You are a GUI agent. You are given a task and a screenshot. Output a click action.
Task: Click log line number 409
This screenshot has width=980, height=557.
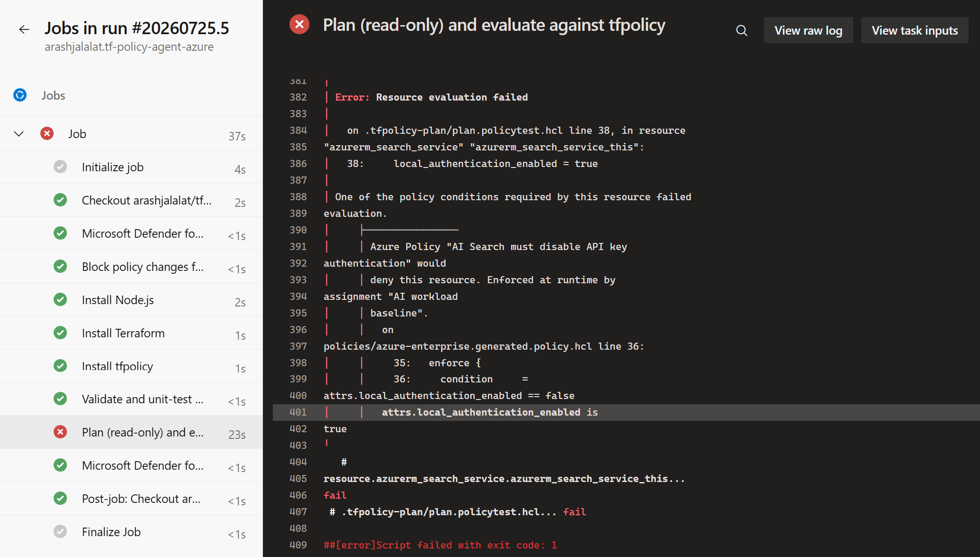(x=298, y=545)
